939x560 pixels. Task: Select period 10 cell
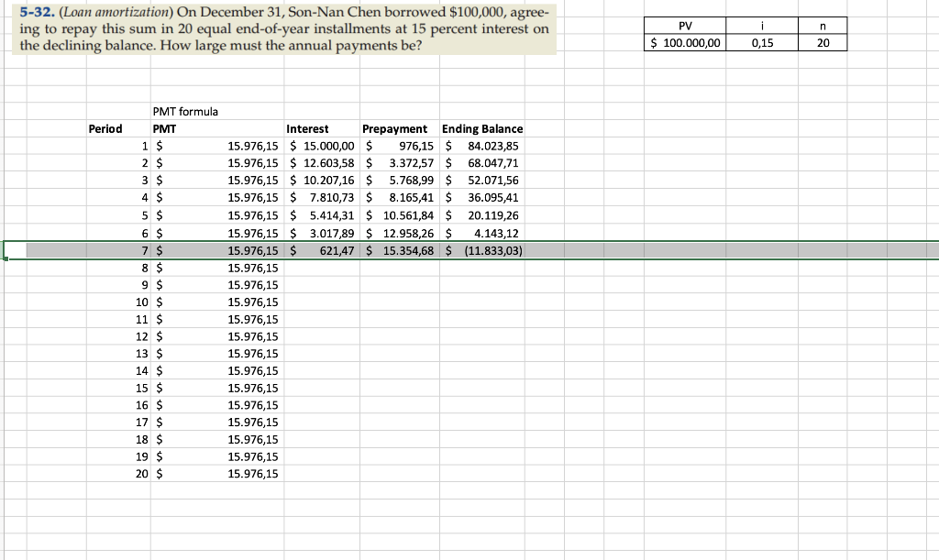point(118,302)
